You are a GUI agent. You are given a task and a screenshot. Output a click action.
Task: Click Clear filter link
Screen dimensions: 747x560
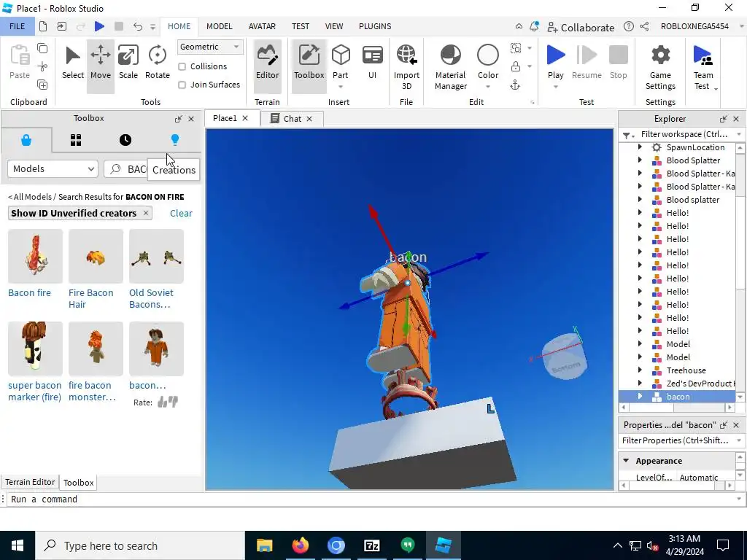pos(181,214)
